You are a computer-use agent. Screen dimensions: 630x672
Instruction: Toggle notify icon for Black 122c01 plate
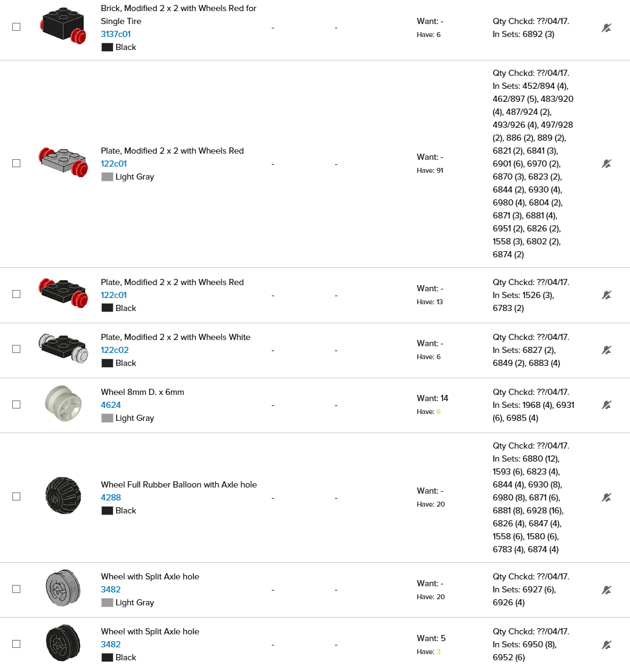[x=607, y=295]
